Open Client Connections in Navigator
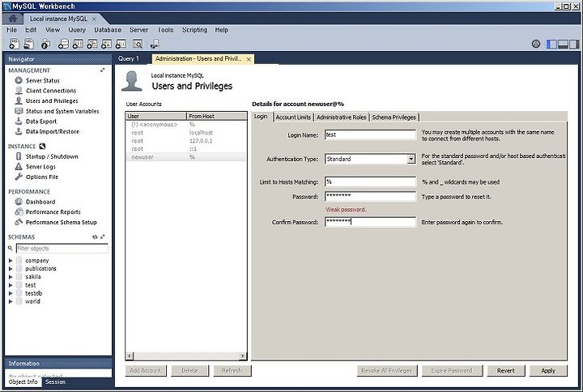The image size is (583, 392). pos(51,91)
